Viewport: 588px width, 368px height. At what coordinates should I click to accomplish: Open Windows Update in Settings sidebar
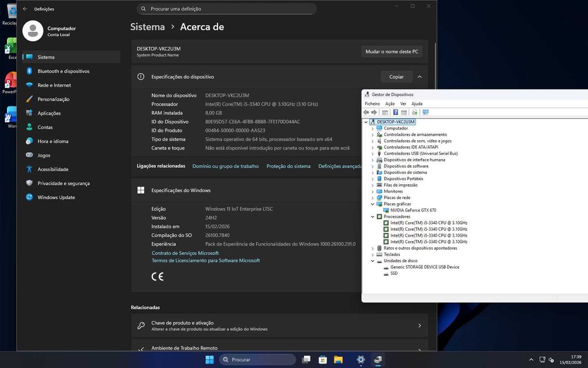click(x=71, y=197)
